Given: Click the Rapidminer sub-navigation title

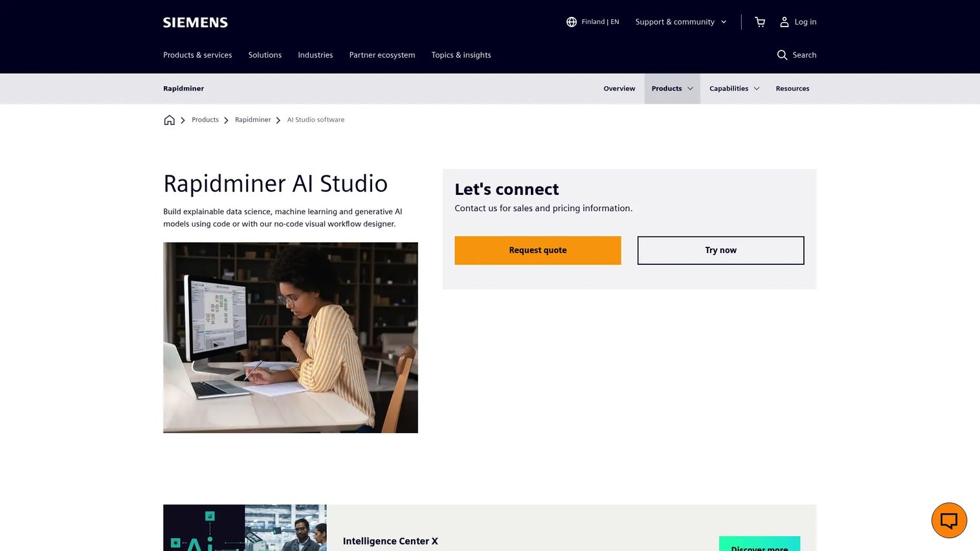Looking at the screenshot, I should pos(183,89).
